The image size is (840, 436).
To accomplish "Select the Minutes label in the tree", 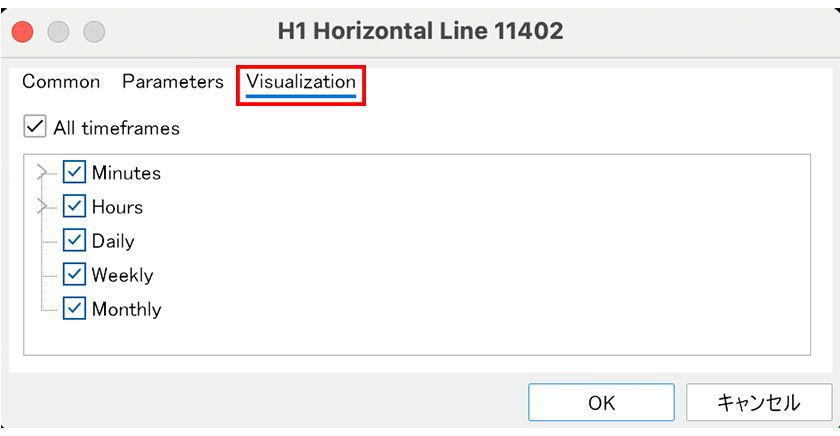I will pos(126,173).
